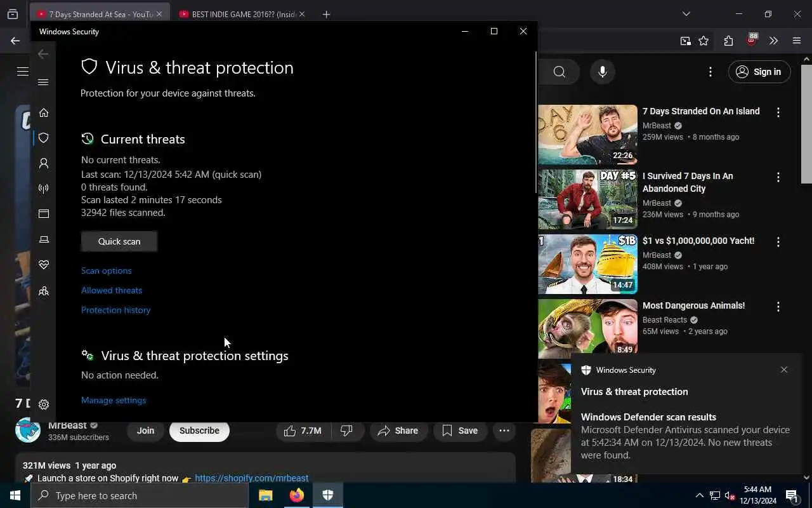Go back in the browser
This screenshot has height=508, width=812.
pyautogui.click(x=15, y=41)
